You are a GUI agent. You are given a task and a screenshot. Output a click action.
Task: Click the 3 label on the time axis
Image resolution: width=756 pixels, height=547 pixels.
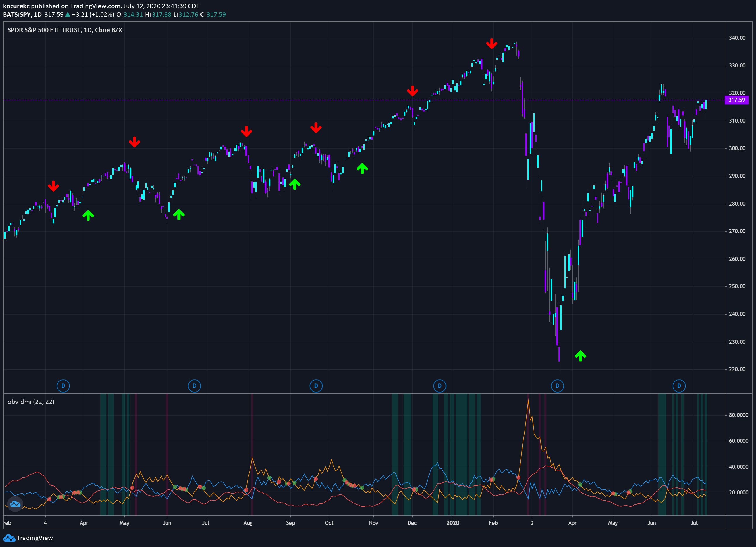click(532, 523)
